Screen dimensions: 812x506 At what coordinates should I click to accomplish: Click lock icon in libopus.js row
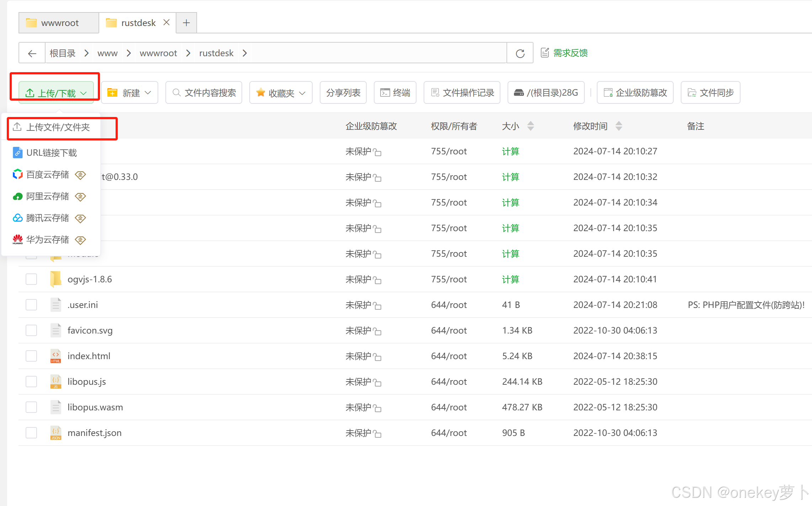pos(377,383)
